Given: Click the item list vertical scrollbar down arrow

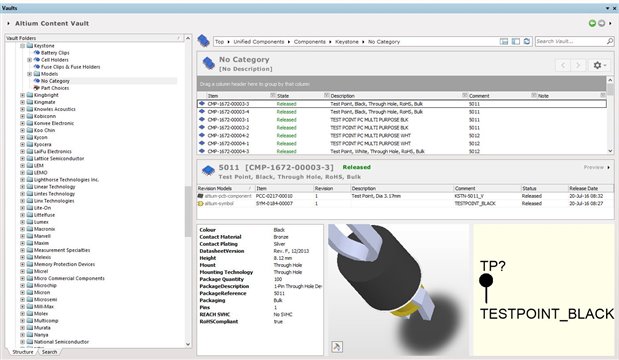Looking at the screenshot, I should point(610,151).
